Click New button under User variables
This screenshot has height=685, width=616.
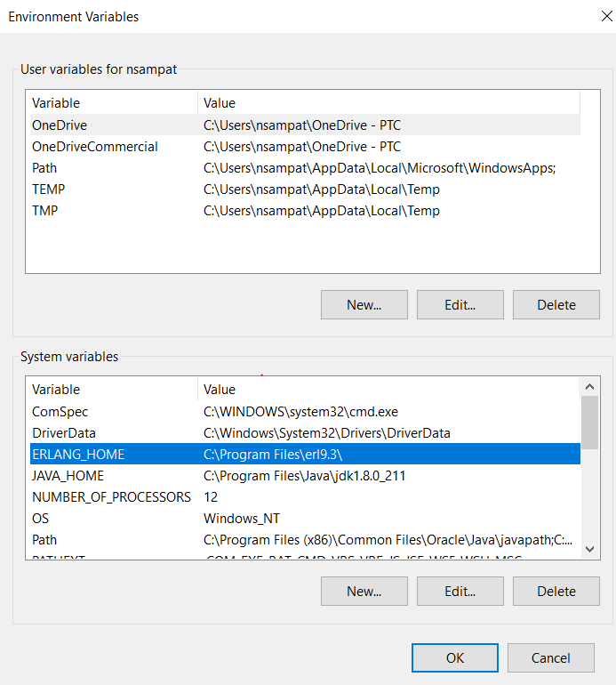click(364, 304)
